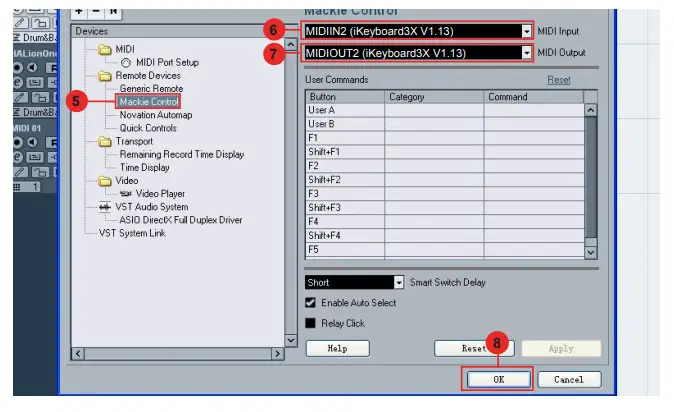Click scroll up arrow of User Commands table
This screenshot has height=412, width=674.
click(x=591, y=111)
